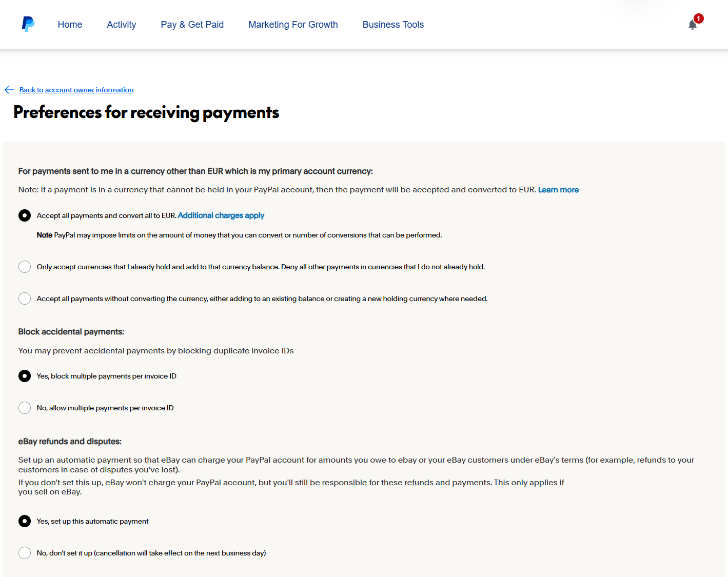Open the Home menu item
The height and width of the screenshot is (577, 728).
[70, 25]
